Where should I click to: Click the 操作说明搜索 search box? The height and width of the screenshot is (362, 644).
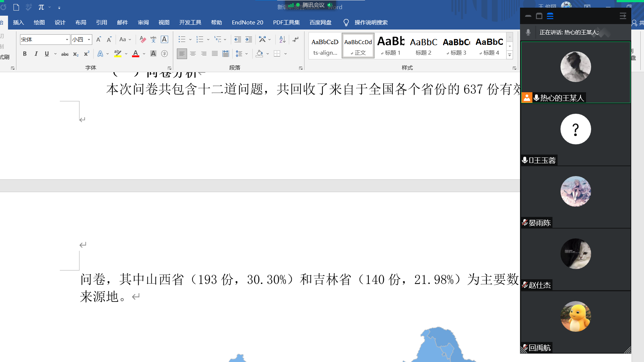(371, 23)
